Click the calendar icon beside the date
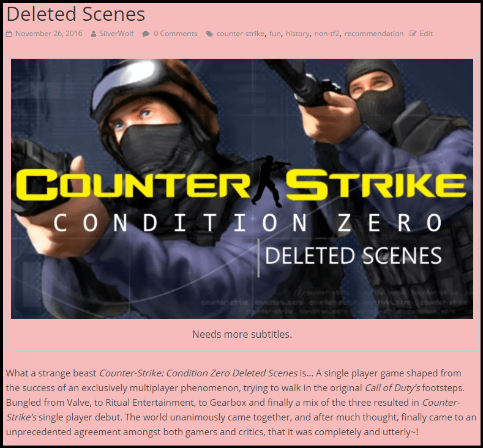This screenshot has height=448, width=483. pyautogui.click(x=9, y=34)
